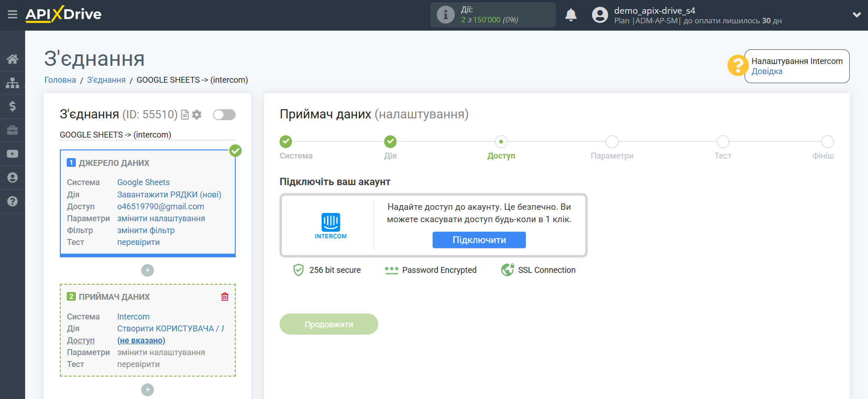868x399 pixels.
Task: Expand the user account dropdown arrow
Action: point(857,15)
